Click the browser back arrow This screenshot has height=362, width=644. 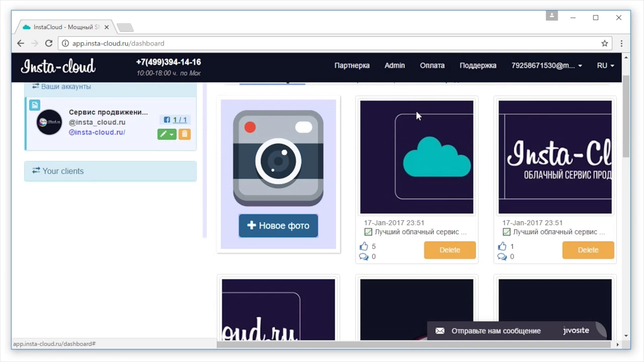21,43
